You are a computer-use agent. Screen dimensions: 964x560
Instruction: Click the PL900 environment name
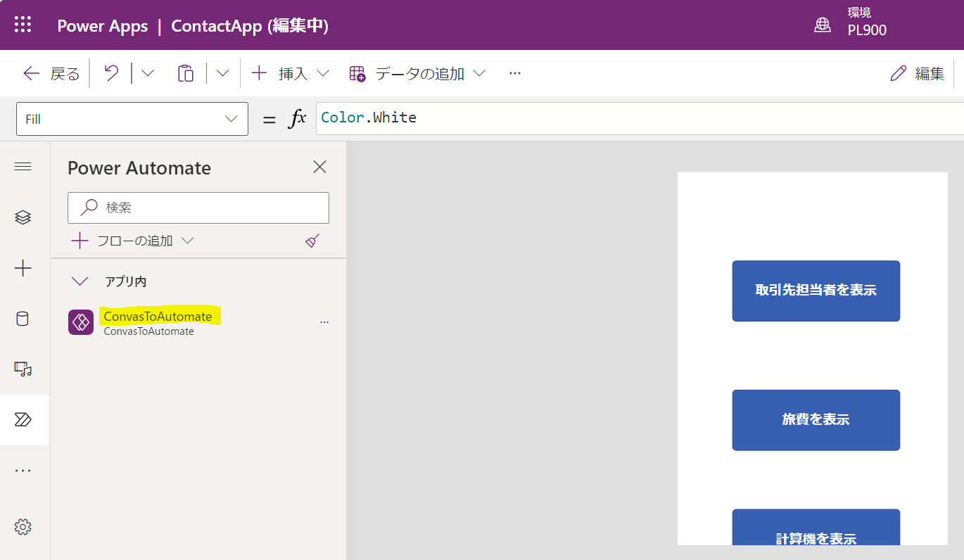point(867,30)
